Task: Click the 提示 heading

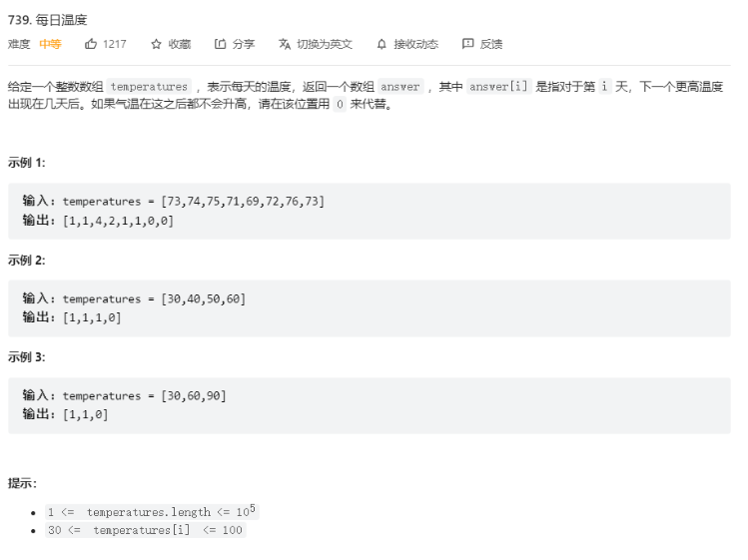Action: (x=22, y=483)
